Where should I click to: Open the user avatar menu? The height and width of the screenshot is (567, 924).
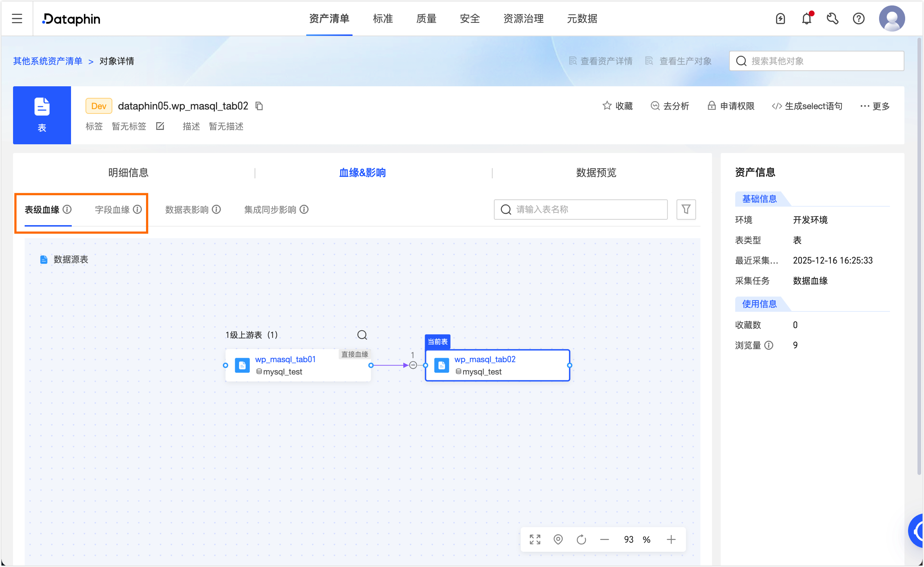892,18
